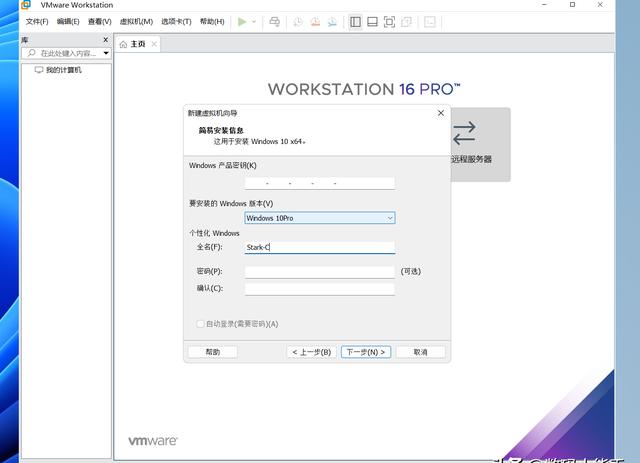
Task: Click the My Computer monitor icon
Action: tap(39, 70)
